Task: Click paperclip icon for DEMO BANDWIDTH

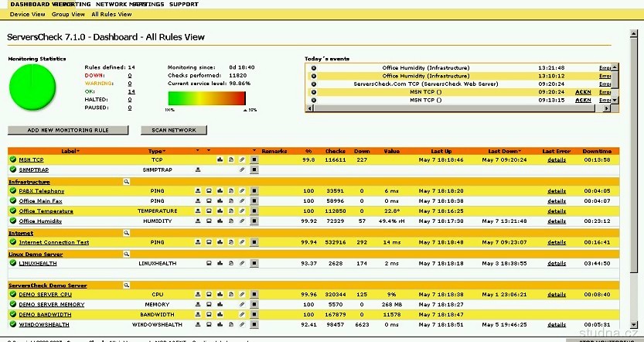Action: tap(242, 314)
